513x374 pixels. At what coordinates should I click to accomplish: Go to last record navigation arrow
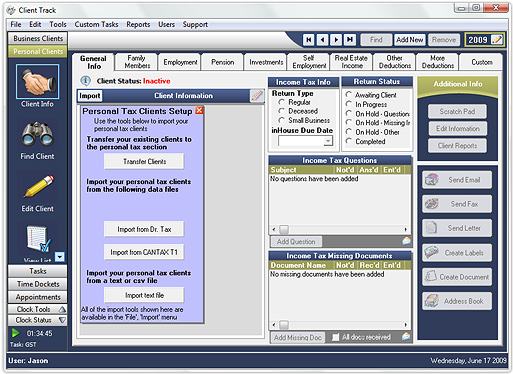350,40
